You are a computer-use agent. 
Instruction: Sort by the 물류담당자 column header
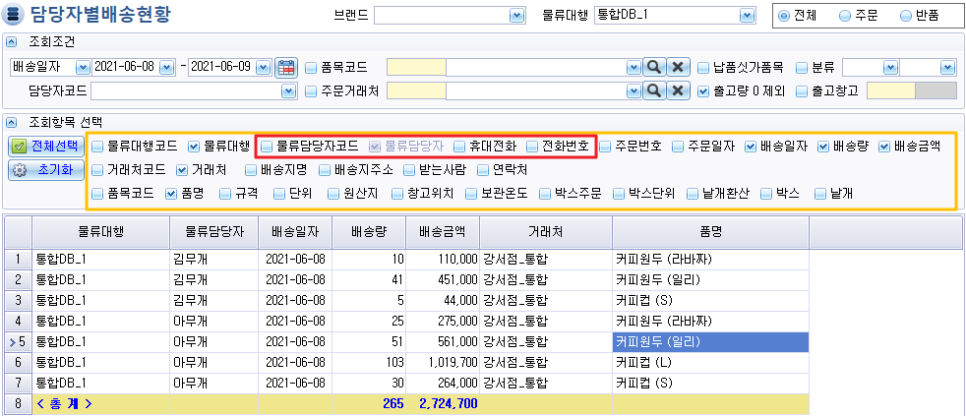click(x=214, y=232)
